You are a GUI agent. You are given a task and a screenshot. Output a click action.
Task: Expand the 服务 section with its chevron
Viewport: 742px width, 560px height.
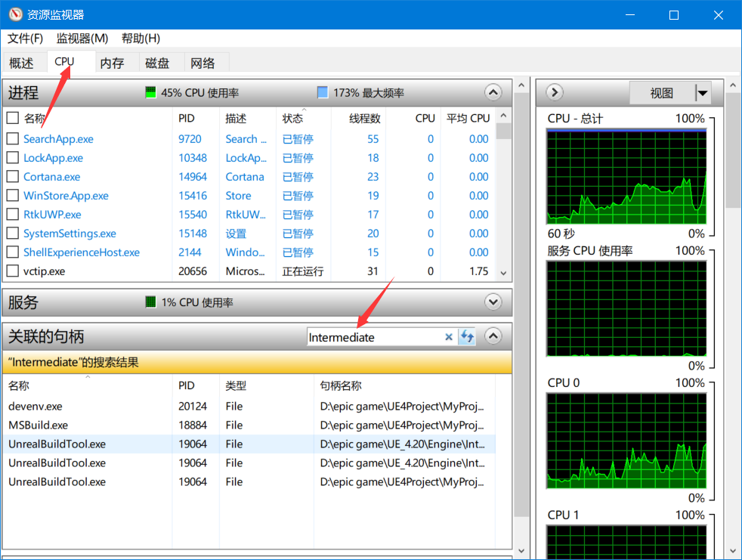click(x=493, y=302)
